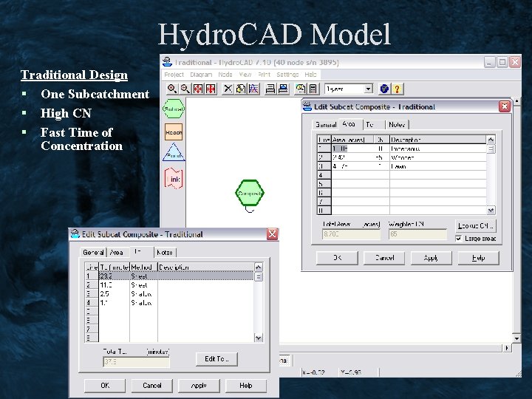This screenshot has width=532, height=399.
Task: Select row 4 header in the Area table
Action: [324, 175]
